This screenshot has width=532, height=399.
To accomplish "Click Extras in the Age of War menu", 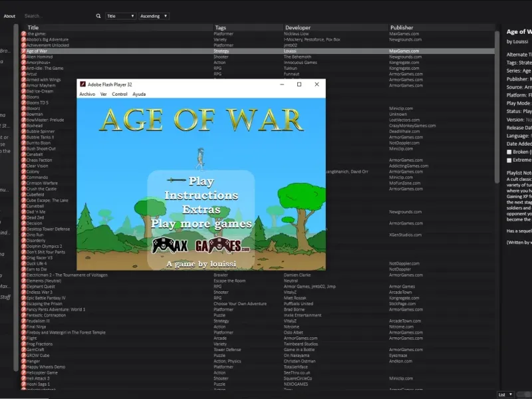I will (x=201, y=209).
